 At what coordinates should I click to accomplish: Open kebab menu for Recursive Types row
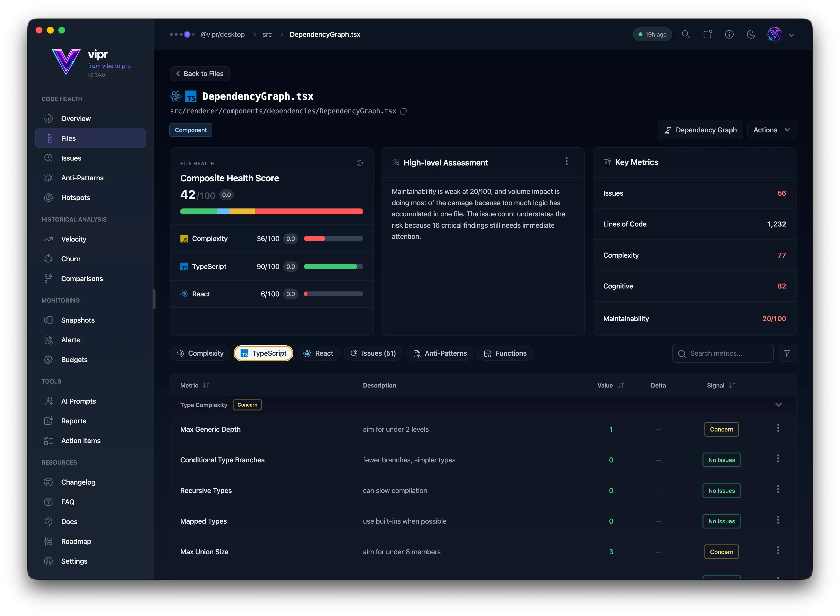point(778,489)
